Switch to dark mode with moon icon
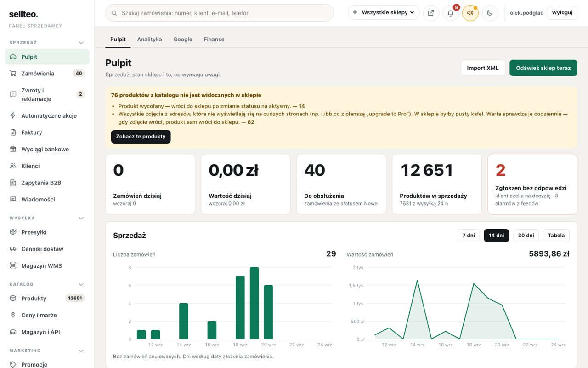 (x=490, y=13)
